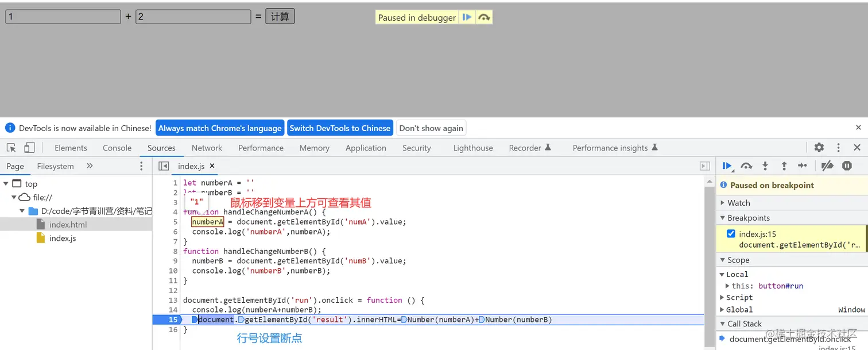The width and height of the screenshot is (868, 350).
Task: Hide the navigator sidebar toggle
Action: [164, 166]
